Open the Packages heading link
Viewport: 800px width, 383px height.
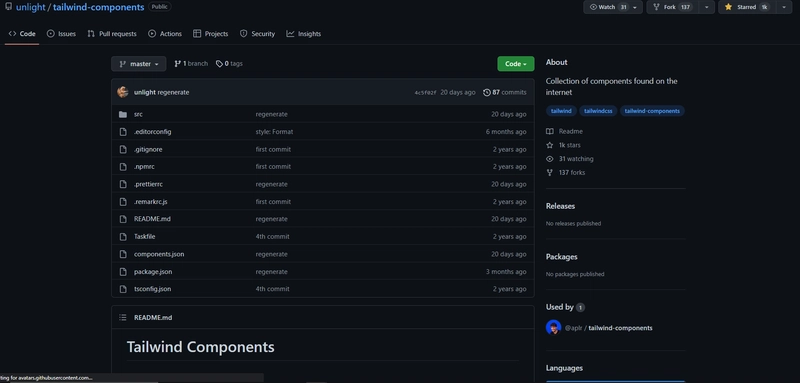tap(562, 257)
